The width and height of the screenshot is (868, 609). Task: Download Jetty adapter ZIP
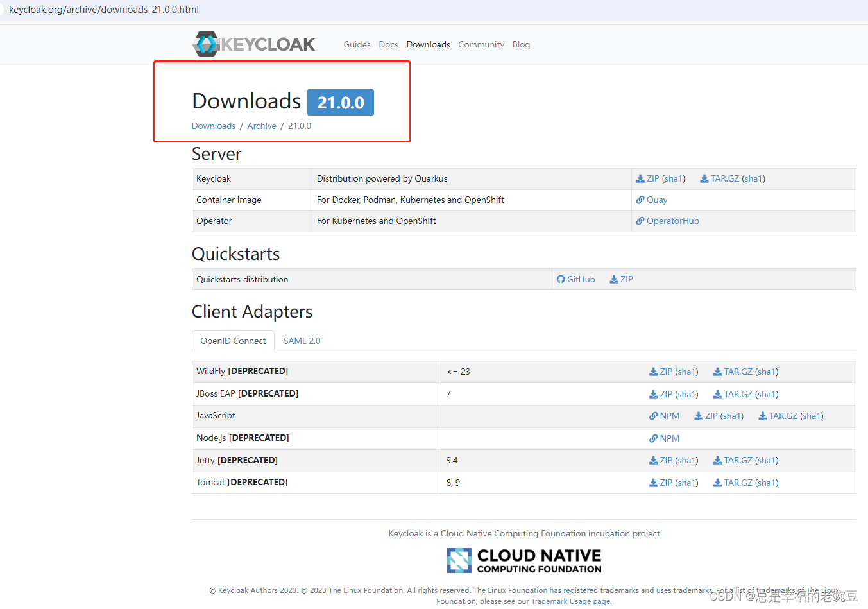(661, 460)
